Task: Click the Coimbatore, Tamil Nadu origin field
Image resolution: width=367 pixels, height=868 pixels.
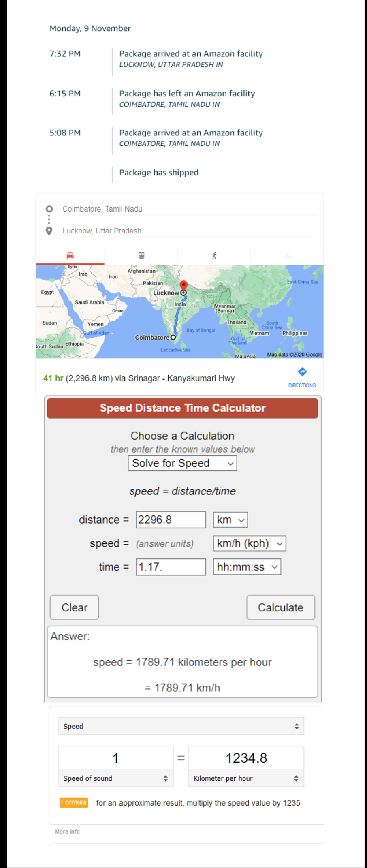Action: coord(189,209)
